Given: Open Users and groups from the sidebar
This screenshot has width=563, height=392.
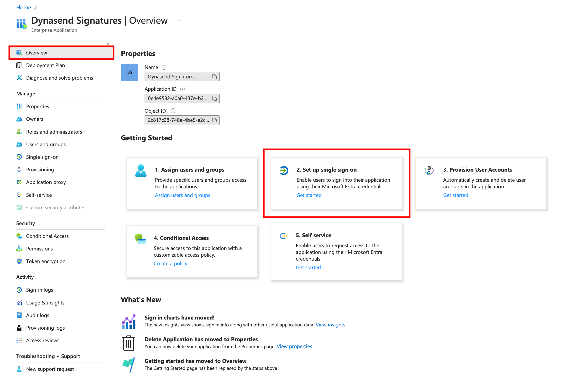Looking at the screenshot, I should click(46, 144).
